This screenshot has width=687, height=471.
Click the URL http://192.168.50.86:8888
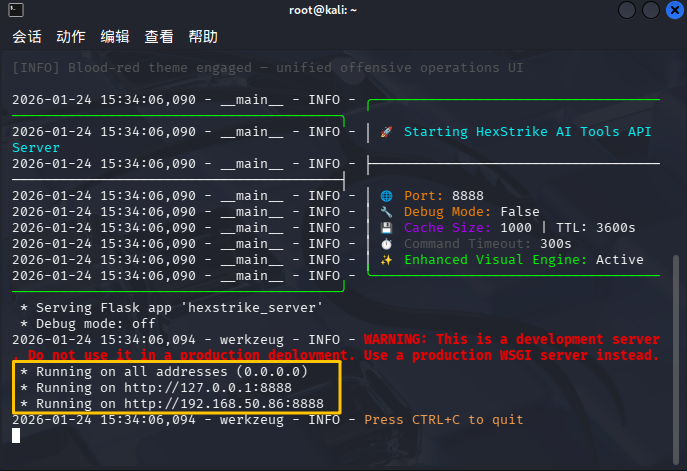click(x=224, y=404)
